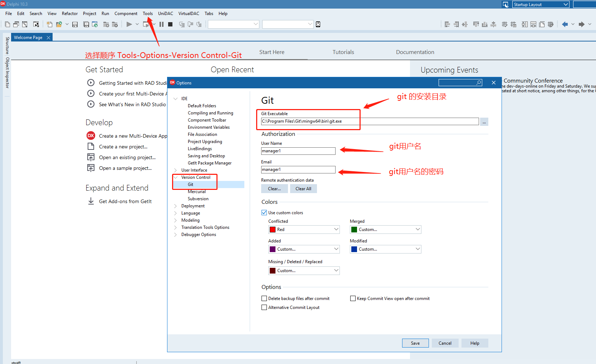Open the Component menu
Viewport: 596px width, 364px height.
(x=126, y=14)
